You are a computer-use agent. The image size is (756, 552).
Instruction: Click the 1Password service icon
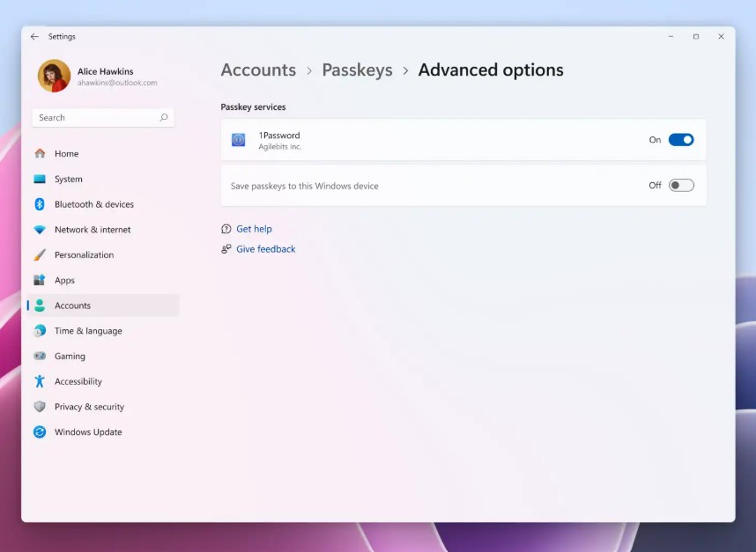point(239,139)
